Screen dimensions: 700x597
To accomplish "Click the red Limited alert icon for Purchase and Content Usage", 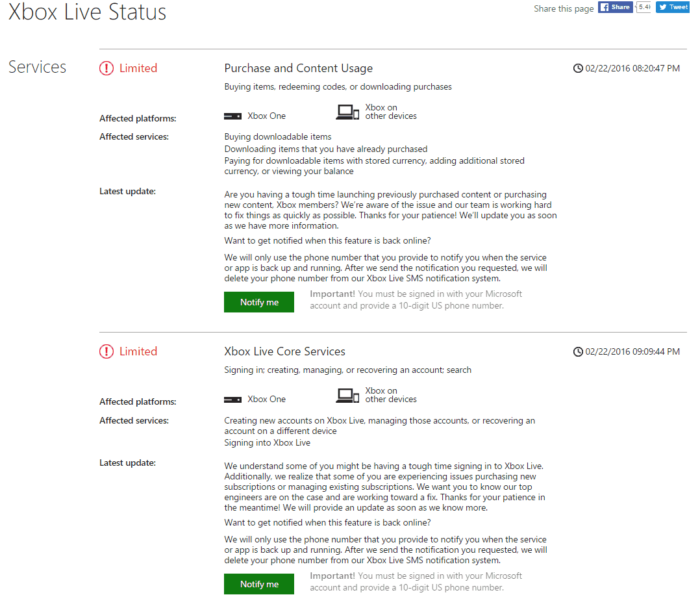I will [106, 68].
